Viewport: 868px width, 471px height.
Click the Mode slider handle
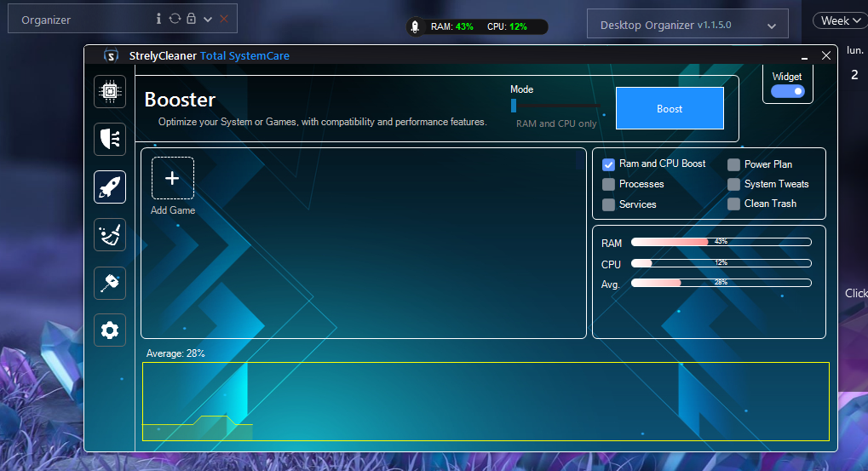514,105
